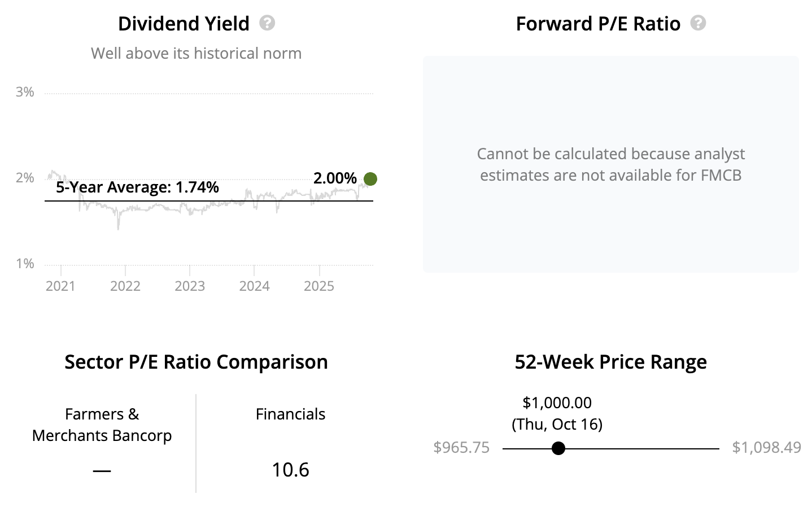Click the 3% y-axis label

pyautogui.click(x=25, y=92)
